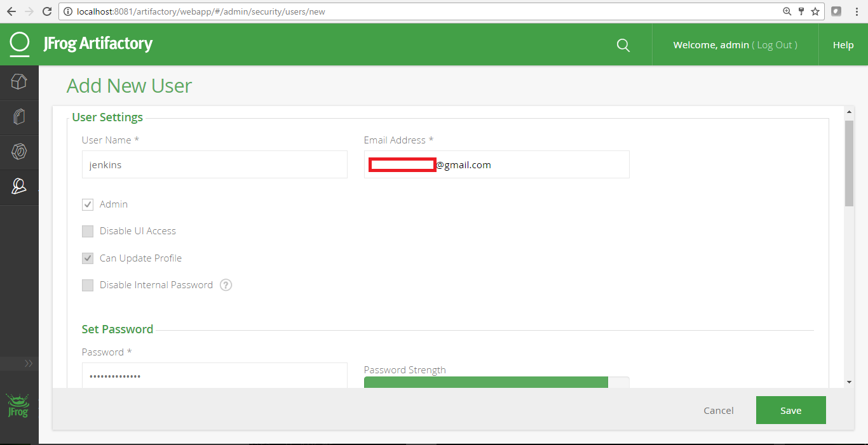Toggle the Disable UI Access checkbox

pos(88,231)
